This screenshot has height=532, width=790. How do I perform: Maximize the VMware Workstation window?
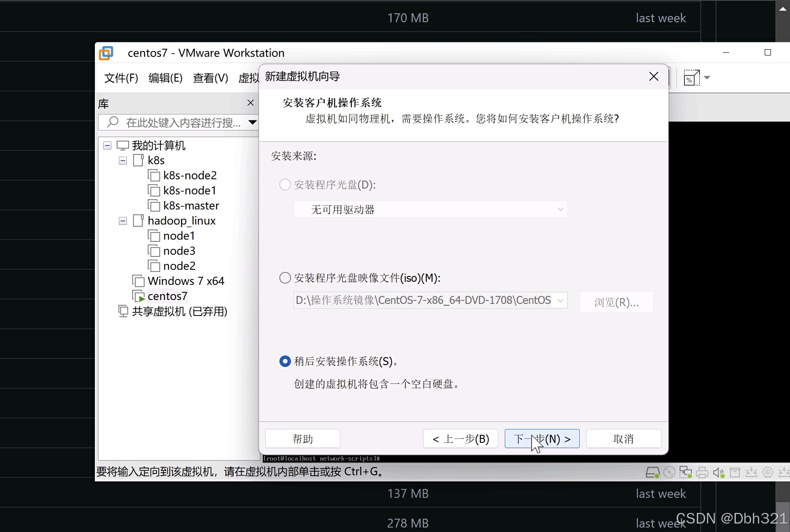(x=768, y=52)
